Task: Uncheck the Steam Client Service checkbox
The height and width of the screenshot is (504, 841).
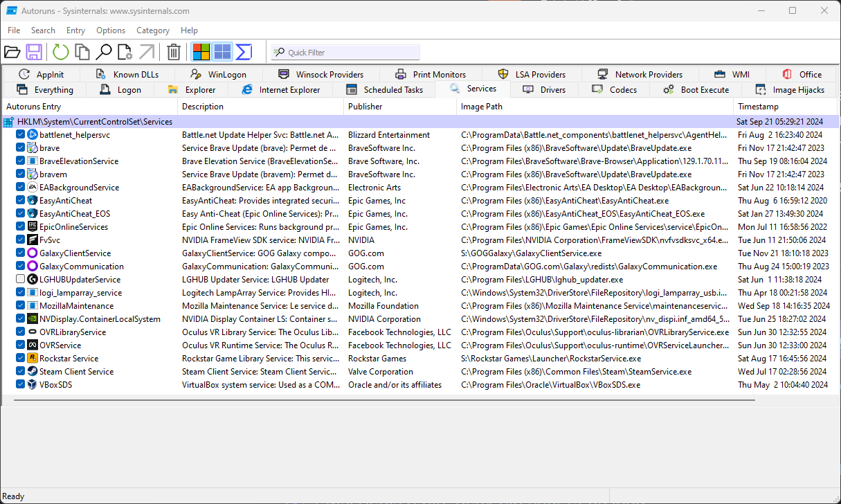Action: [20, 372]
